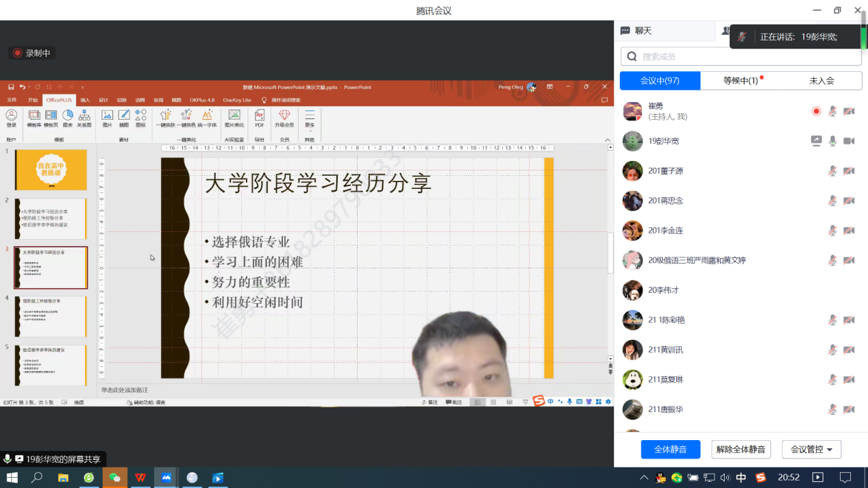This screenshot has height=488, width=868.
Task: Open the 更多 ribbon dropdown
Action: (310, 118)
